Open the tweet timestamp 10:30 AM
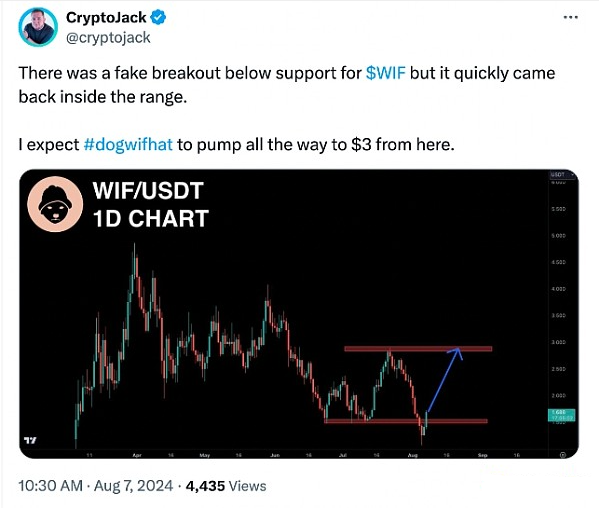Image resolution: width=599 pixels, height=508 pixels. click(50, 486)
